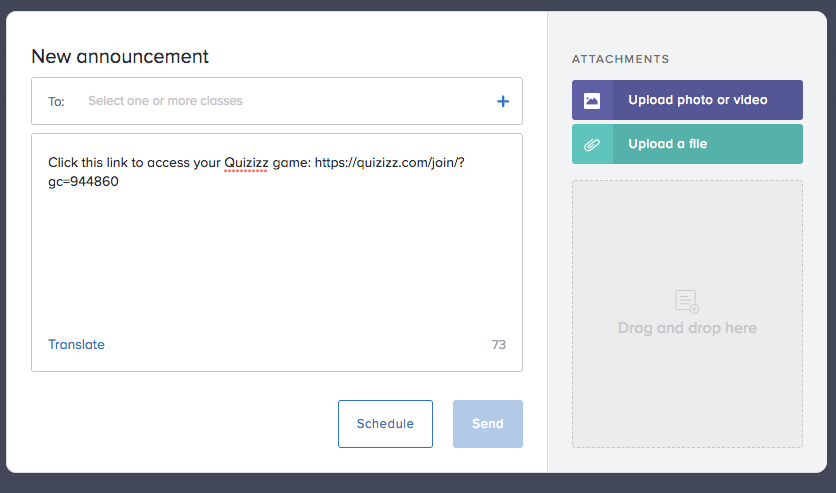Click the underlined word Quizizz in the message
The height and width of the screenshot is (493, 836).
click(x=246, y=162)
